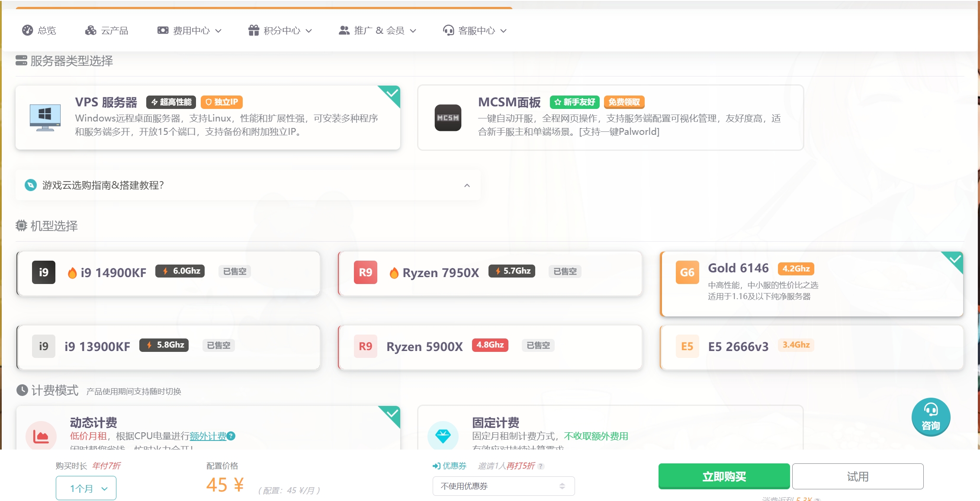The width and height of the screenshot is (980, 501).
Task: Click the people icon next to 推广 & 会员
Action: click(344, 30)
